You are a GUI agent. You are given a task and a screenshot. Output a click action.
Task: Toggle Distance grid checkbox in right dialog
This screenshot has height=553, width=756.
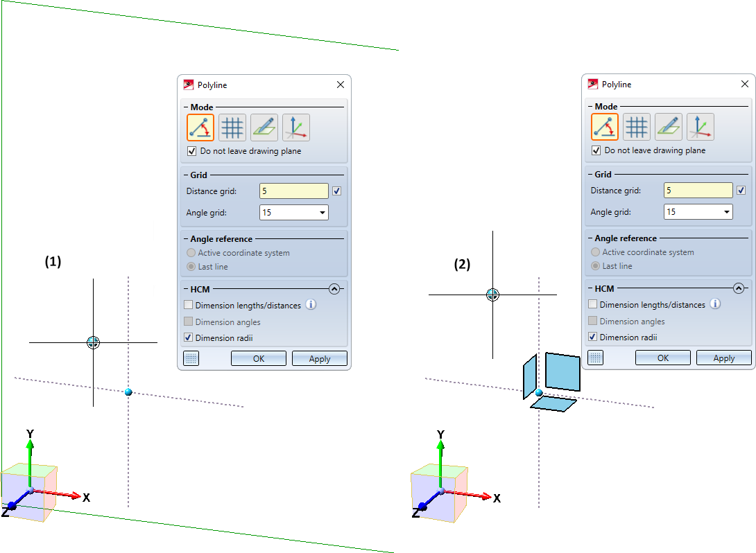pyautogui.click(x=741, y=191)
